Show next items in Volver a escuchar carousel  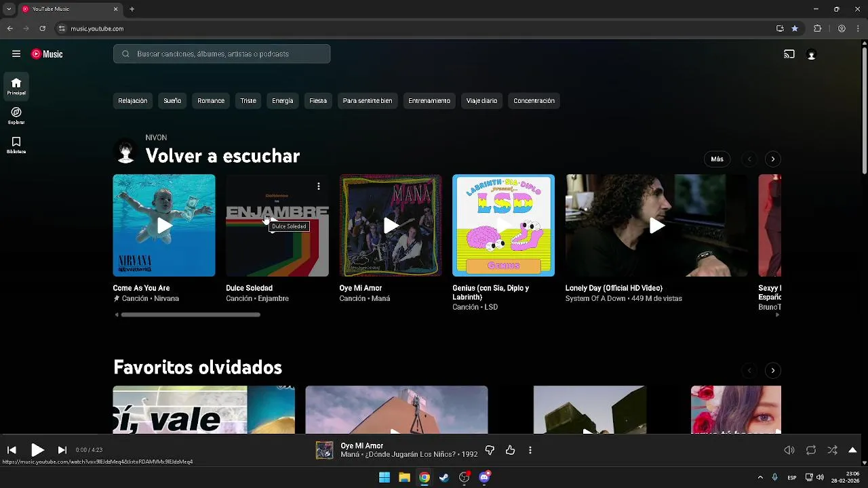pos(773,159)
